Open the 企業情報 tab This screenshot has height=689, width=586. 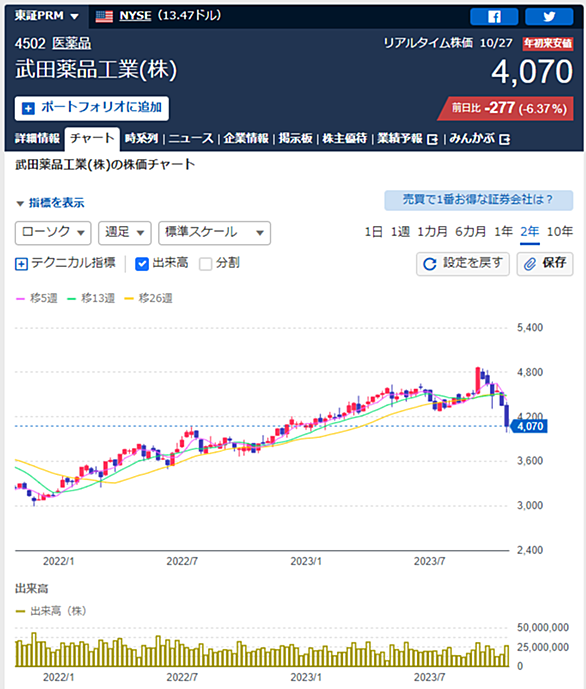[246, 138]
